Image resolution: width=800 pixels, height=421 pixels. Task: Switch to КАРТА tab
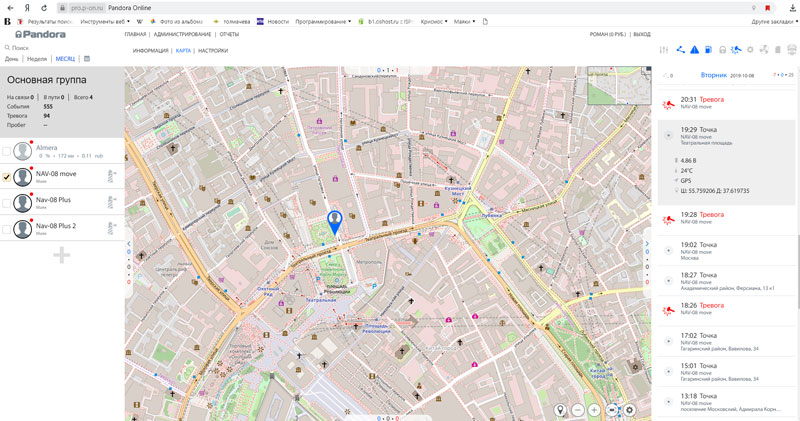coord(183,51)
